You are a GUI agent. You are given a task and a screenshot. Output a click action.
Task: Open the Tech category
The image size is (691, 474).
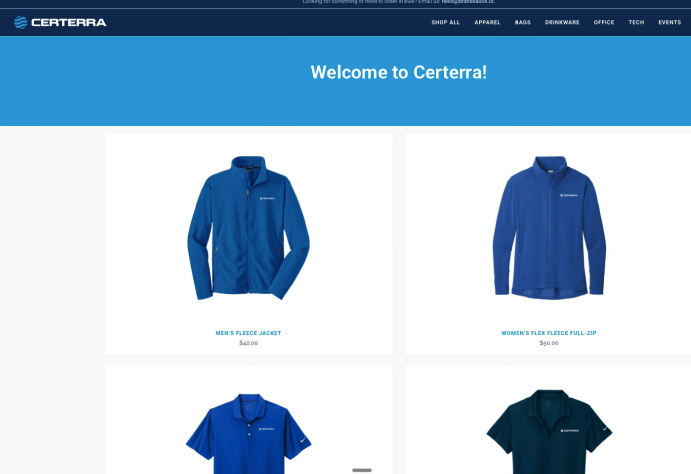pos(636,22)
